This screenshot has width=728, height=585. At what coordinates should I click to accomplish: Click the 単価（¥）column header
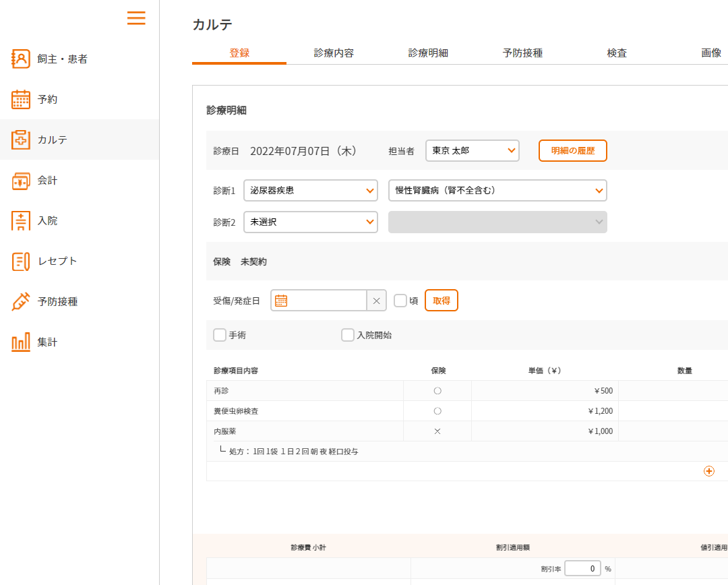[545, 371]
